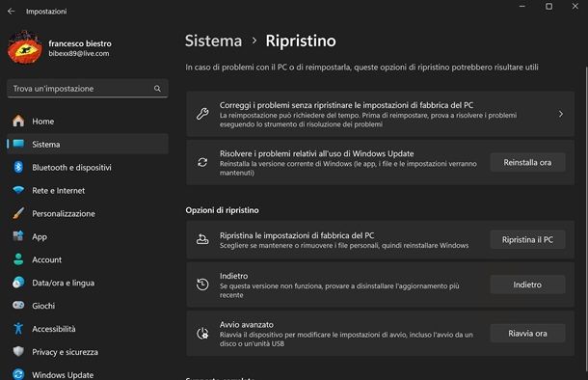
Task: Click the Reinstalla ora button
Action: click(x=527, y=162)
